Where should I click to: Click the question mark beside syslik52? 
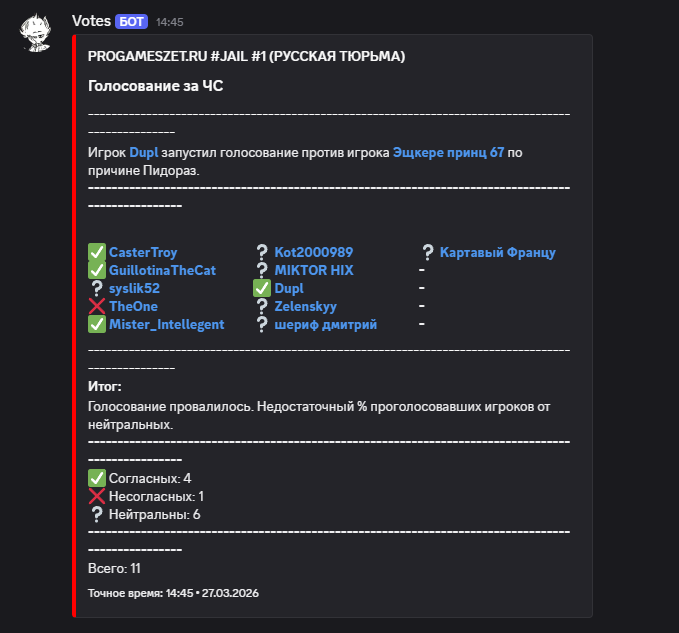(x=97, y=288)
